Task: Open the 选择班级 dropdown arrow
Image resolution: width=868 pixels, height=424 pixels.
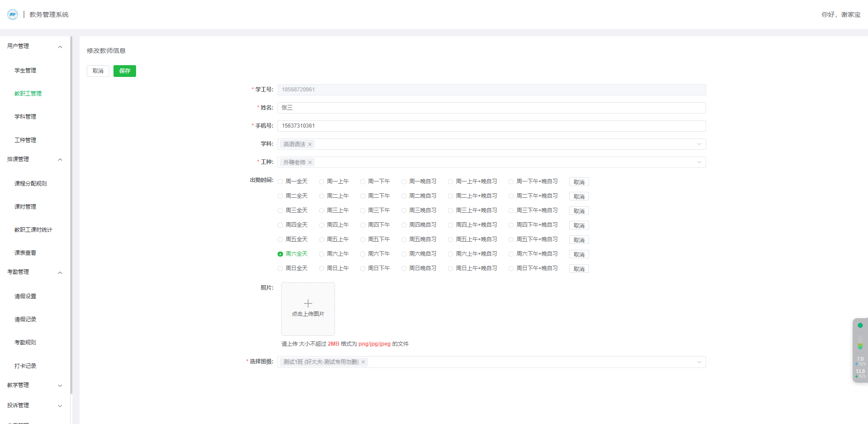Action: tap(699, 362)
